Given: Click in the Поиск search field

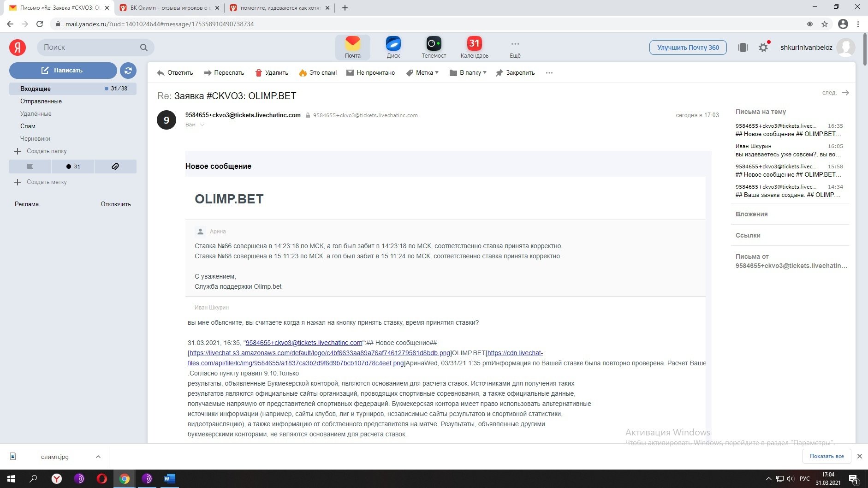Looking at the screenshot, I should [x=90, y=48].
